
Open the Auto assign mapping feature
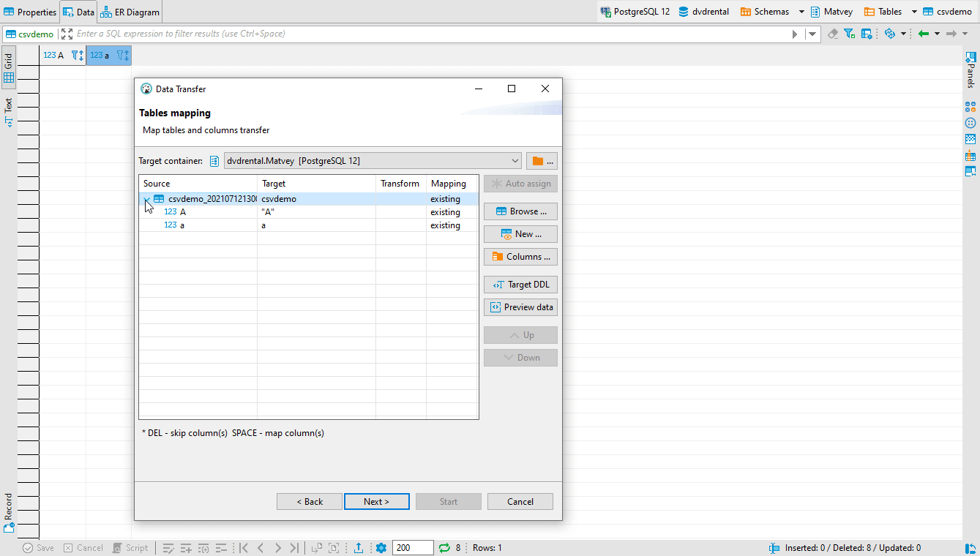tap(520, 183)
